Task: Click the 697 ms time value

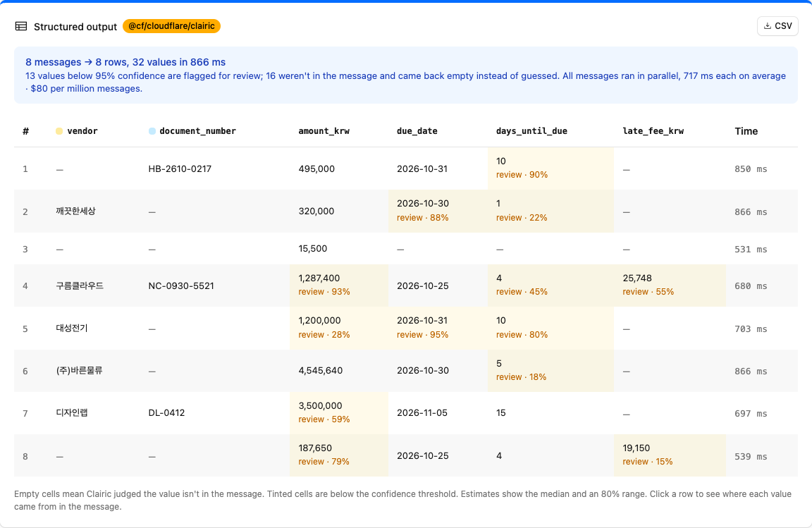Action: point(751,414)
